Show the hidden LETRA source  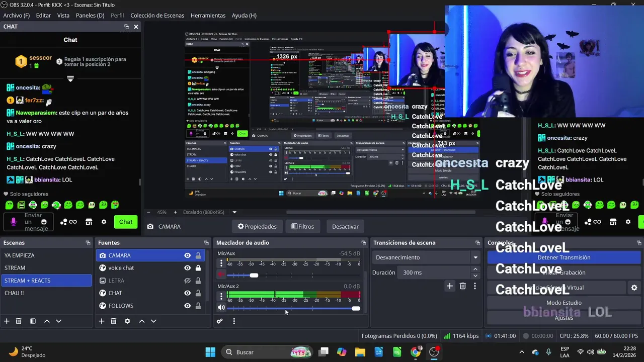(187, 281)
